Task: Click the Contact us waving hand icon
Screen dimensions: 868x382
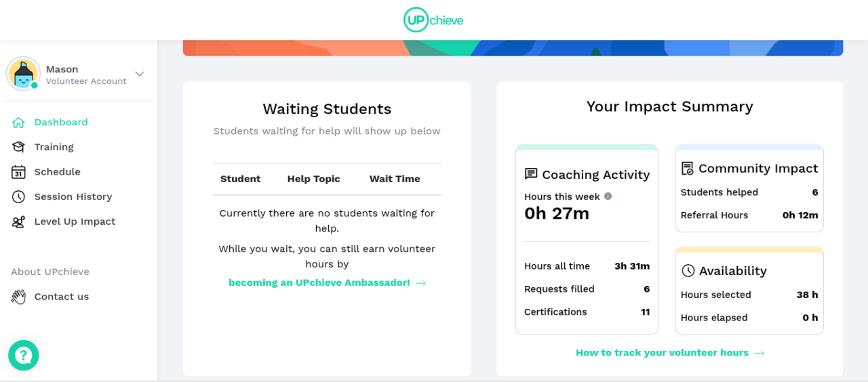Action: pyautogui.click(x=19, y=297)
